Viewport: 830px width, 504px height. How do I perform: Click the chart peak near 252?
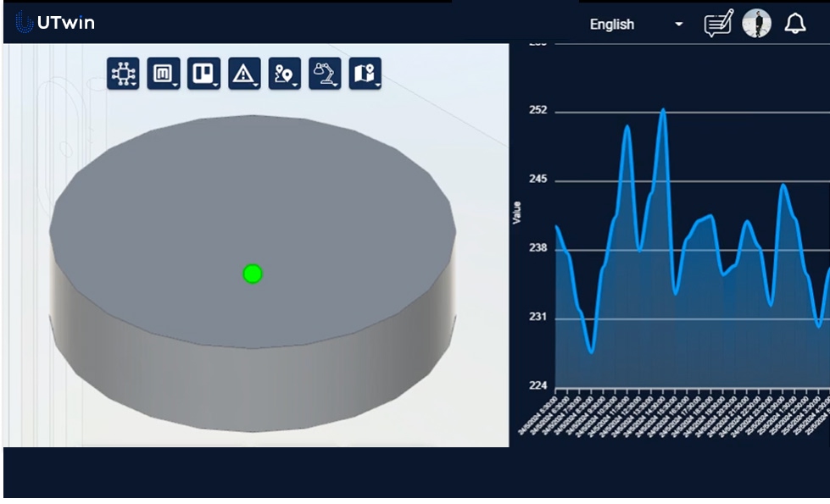tap(663, 110)
